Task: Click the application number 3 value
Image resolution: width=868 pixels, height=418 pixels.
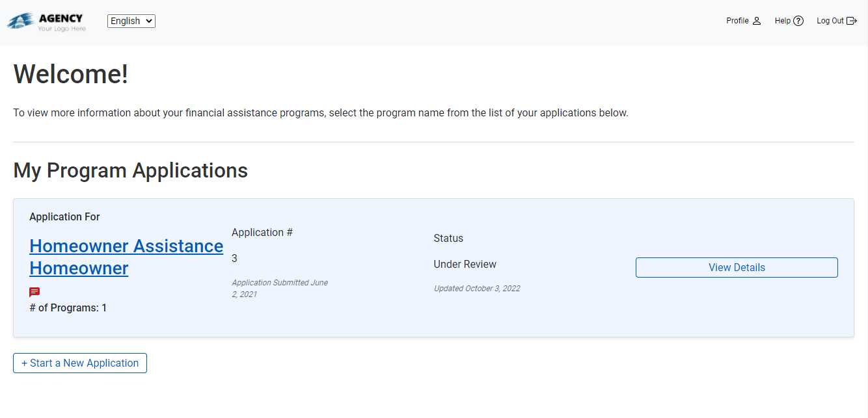Action: click(x=234, y=258)
